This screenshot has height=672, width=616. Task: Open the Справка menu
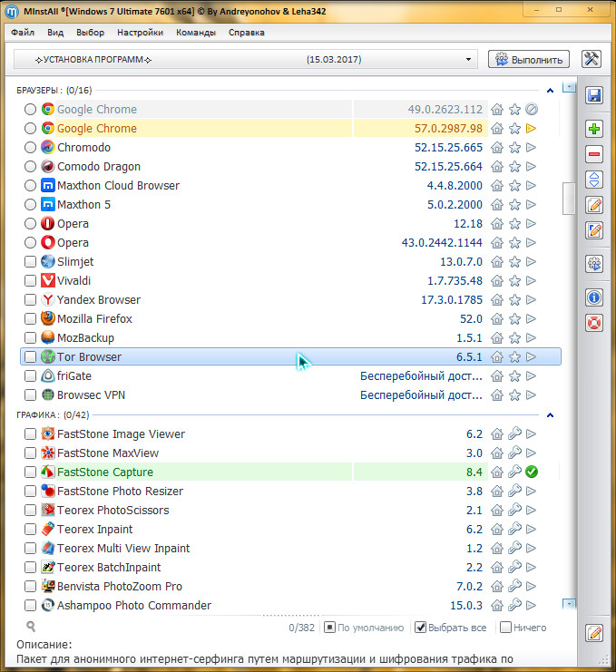click(247, 32)
